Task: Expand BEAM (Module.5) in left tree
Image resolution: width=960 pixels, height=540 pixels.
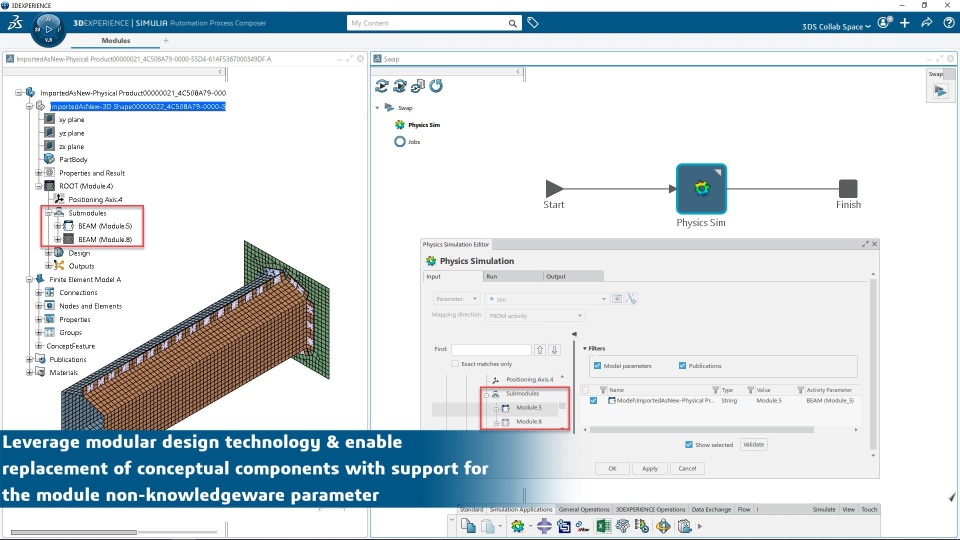Action: 58,226
